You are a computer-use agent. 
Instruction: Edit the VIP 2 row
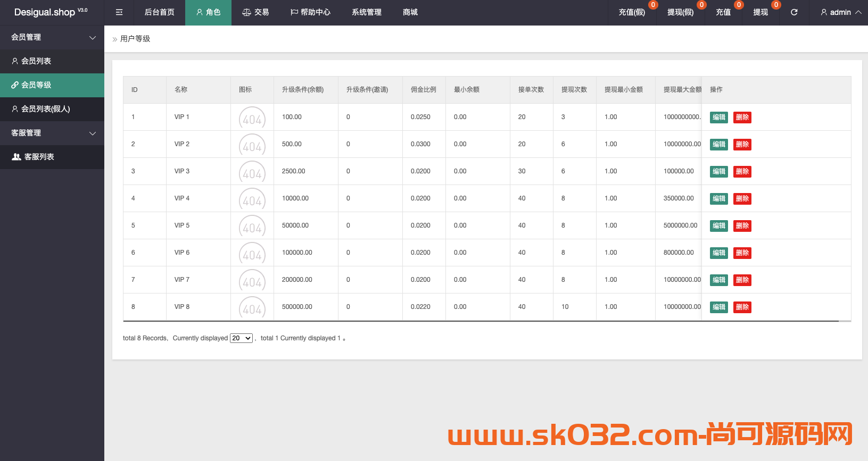(x=719, y=145)
